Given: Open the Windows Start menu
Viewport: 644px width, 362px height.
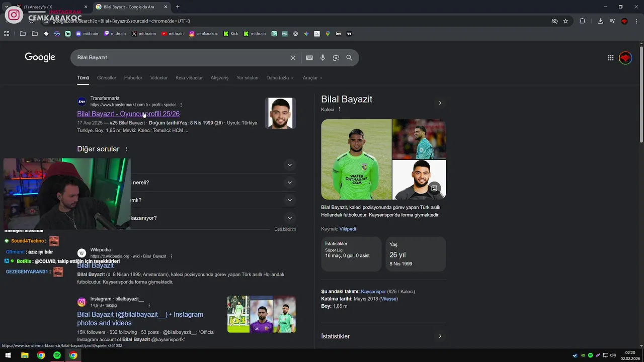Looking at the screenshot, I should coord(8,355).
